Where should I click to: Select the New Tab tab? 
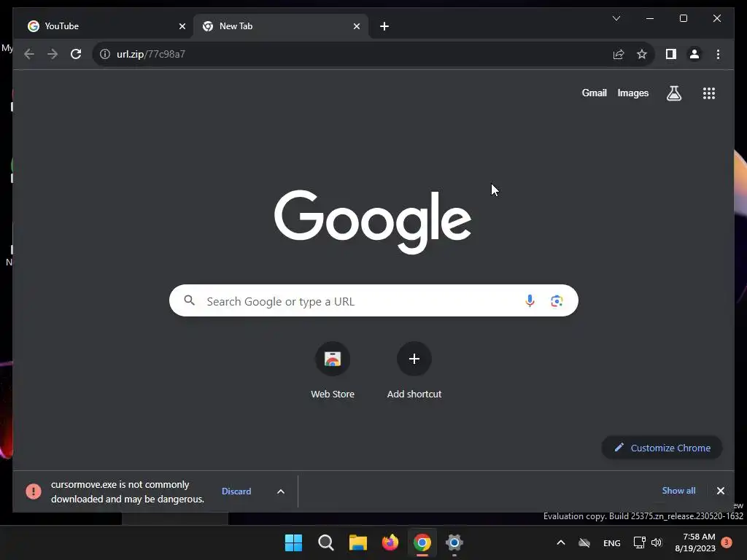281,26
